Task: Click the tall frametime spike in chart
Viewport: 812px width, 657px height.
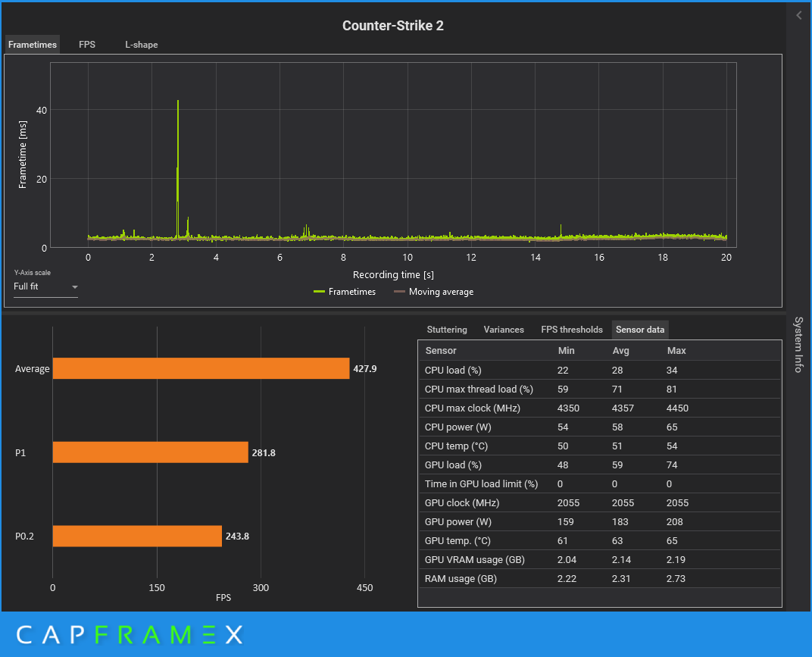Action: pos(177,168)
